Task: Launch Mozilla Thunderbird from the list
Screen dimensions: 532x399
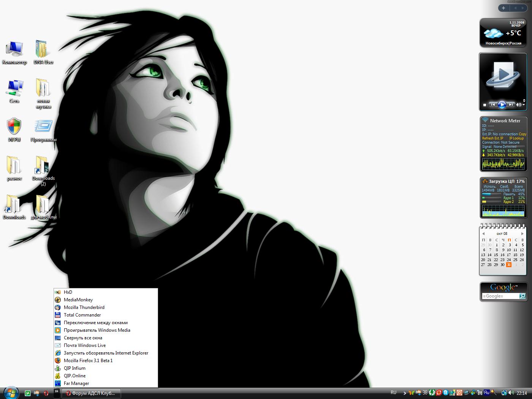Action: click(x=106, y=307)
